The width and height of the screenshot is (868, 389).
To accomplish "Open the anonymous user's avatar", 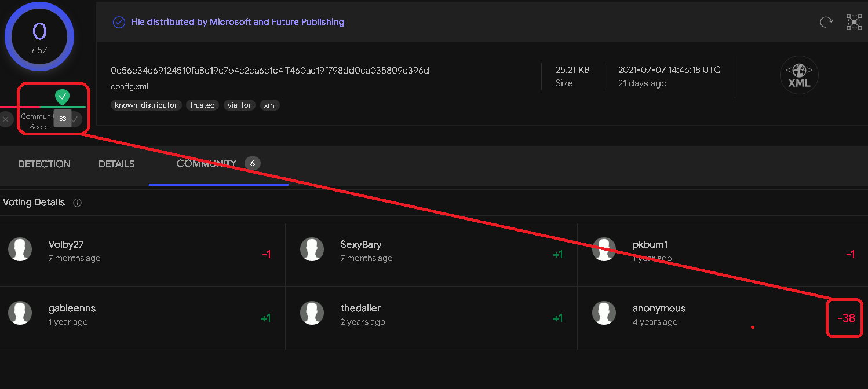I will (604, 313).
